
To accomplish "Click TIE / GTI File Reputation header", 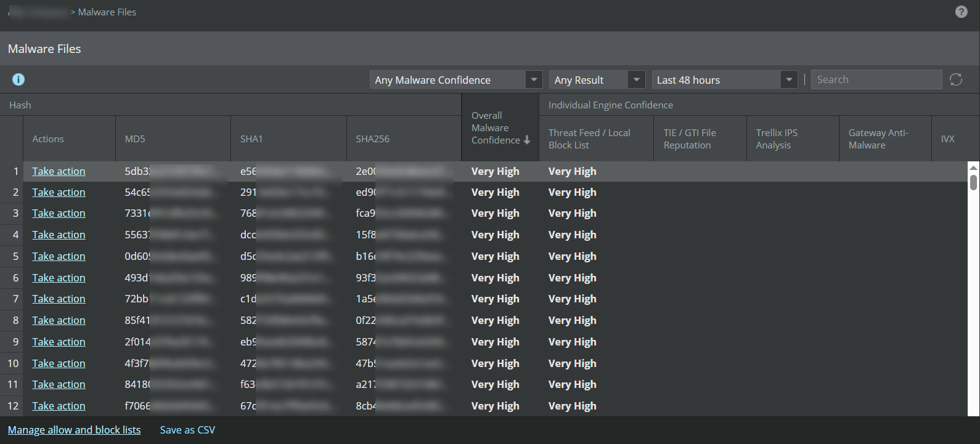I will tap(700, 139).
